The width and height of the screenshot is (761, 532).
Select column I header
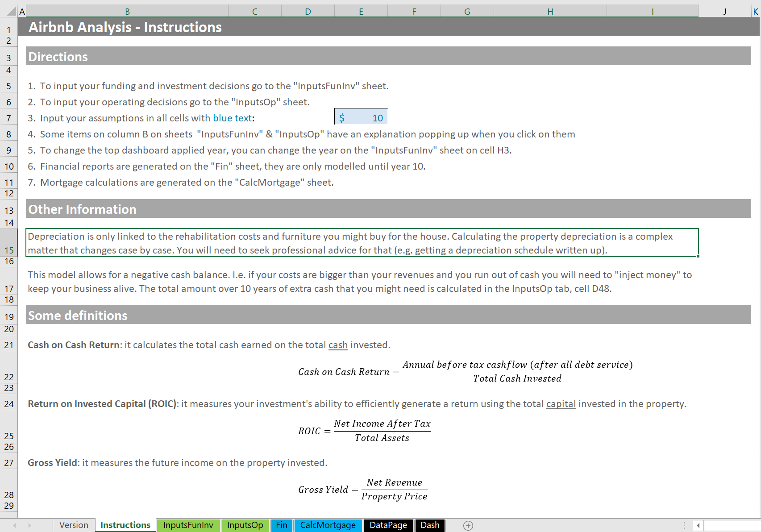pyautogui.click(x=653, y=12)
